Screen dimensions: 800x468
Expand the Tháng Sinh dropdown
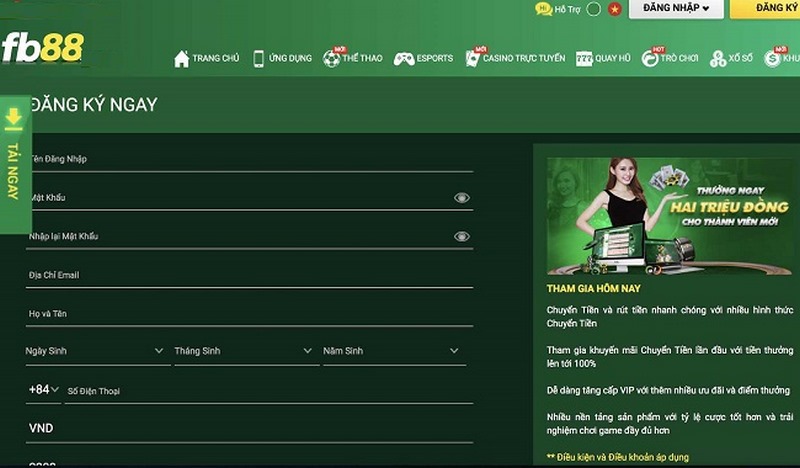[308, 351]
